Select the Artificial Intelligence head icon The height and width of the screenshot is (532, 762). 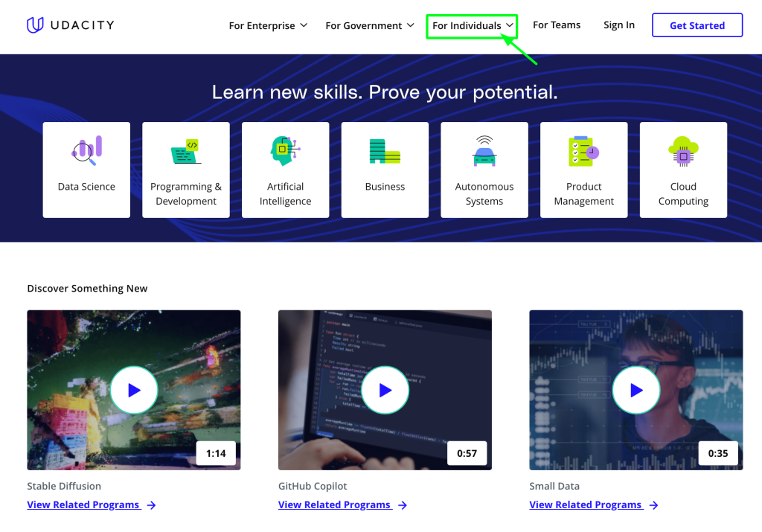point(285,151)
